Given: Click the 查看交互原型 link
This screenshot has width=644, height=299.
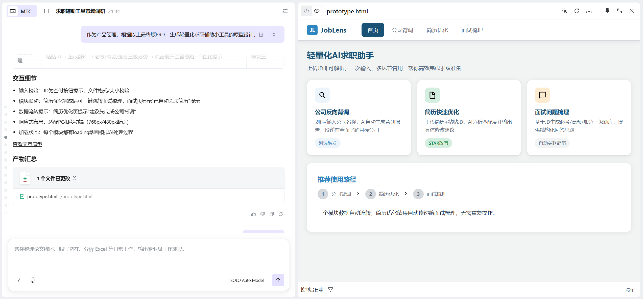Looking at the screenshot, I should tap(27, 144).
